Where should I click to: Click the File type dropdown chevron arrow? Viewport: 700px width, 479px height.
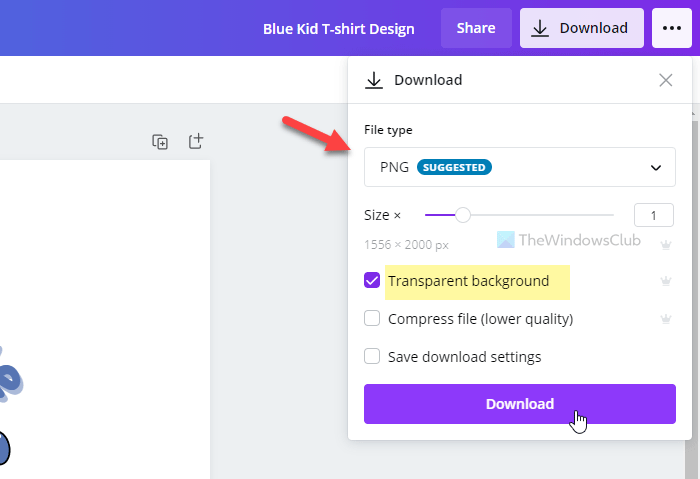656,167
